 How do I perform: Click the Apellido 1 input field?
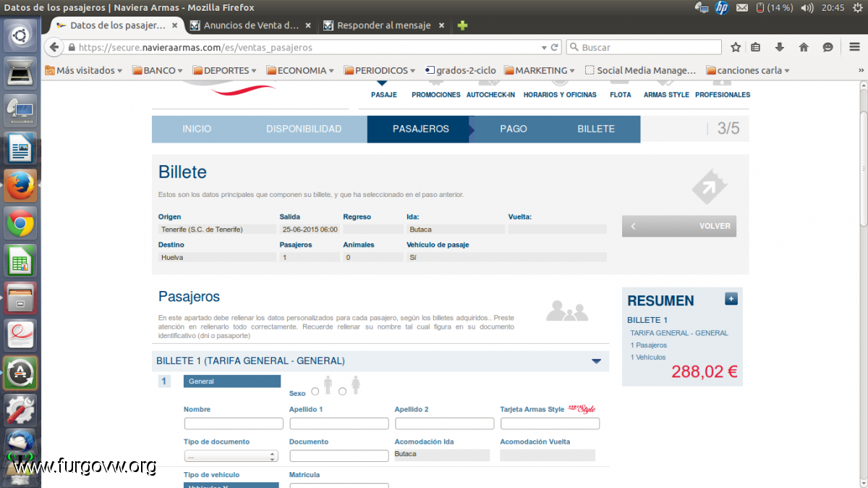[x=339, y=424]
